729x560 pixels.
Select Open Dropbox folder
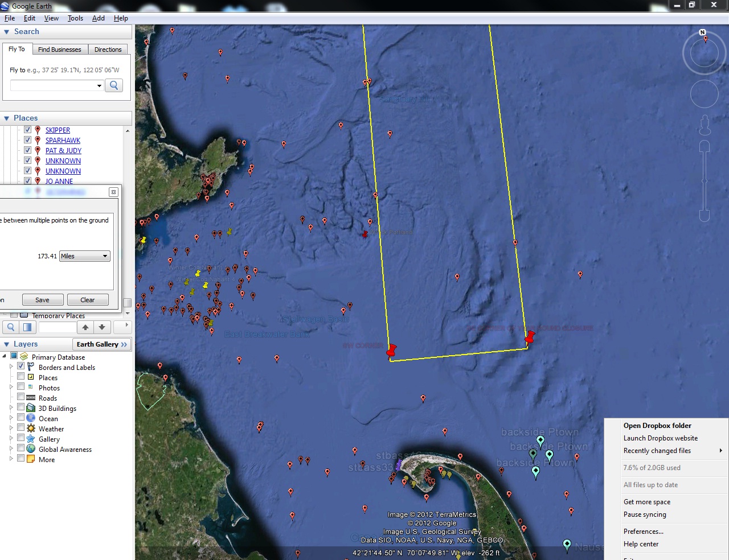(657, 426)
